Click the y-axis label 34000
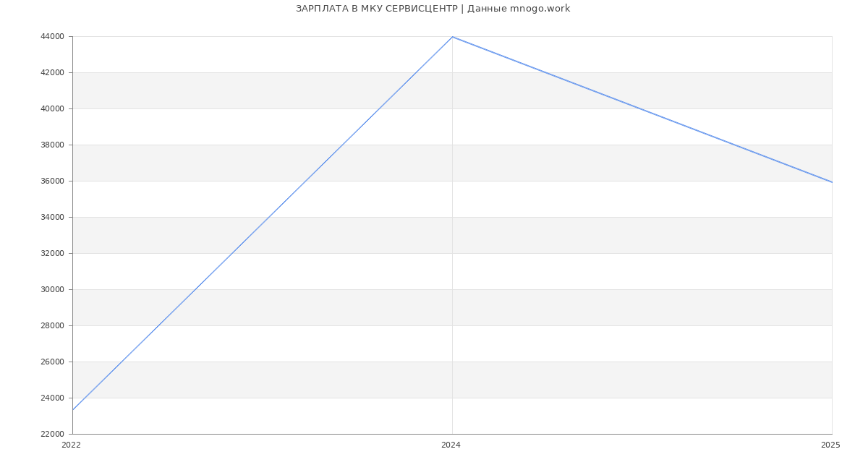The image size is (868, 470). coord(53,217)
